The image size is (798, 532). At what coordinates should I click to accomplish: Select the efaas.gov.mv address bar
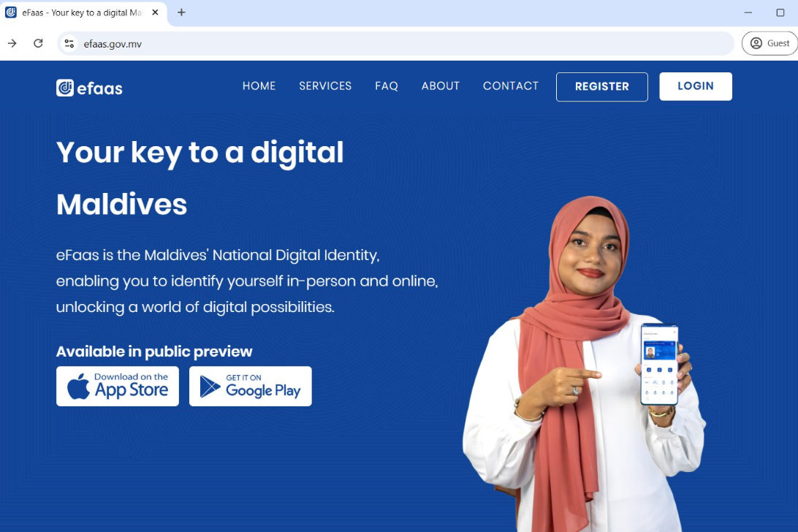pos(395,44)
